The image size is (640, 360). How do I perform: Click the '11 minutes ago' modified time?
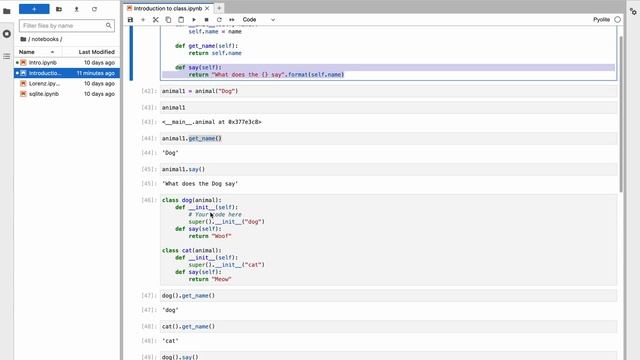[x=96, y=73]
